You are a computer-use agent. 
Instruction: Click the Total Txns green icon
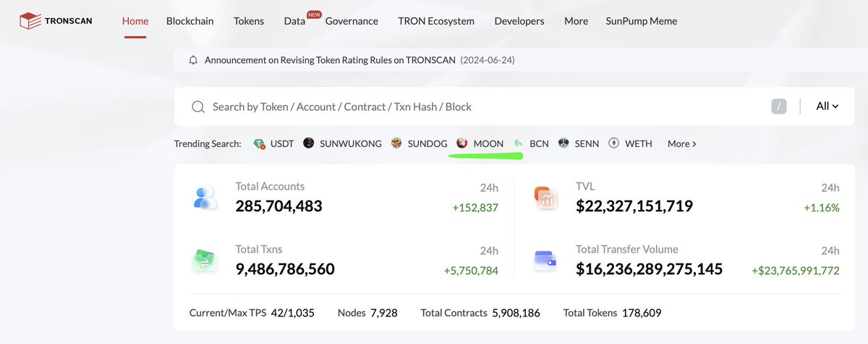click(x=205, y=261)
